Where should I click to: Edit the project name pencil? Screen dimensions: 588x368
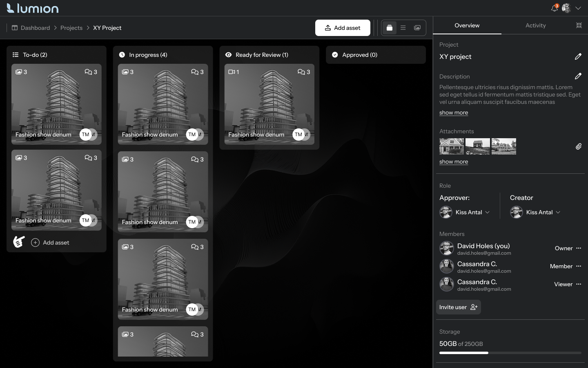coord(578,56)
